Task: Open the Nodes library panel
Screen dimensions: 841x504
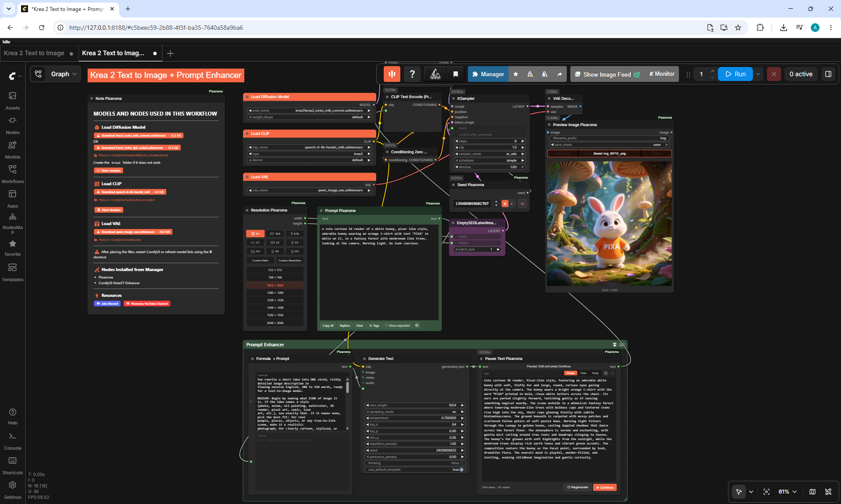Action: coord(12,125)
